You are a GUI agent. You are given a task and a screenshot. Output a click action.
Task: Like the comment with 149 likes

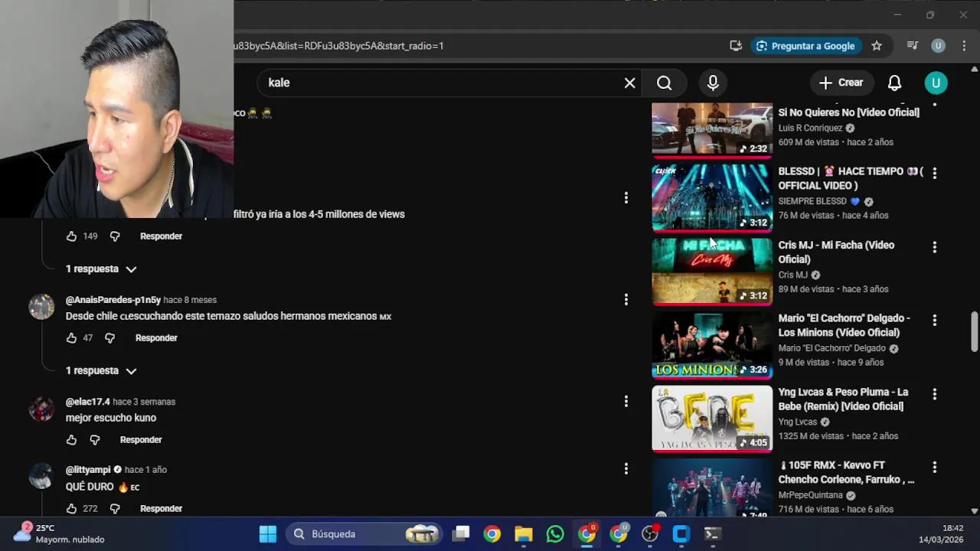pos(71,236)
